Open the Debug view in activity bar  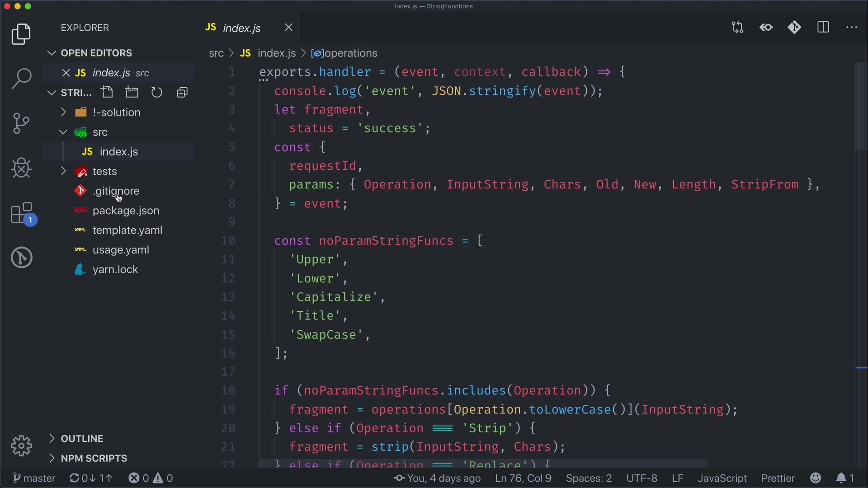point(21,168)
